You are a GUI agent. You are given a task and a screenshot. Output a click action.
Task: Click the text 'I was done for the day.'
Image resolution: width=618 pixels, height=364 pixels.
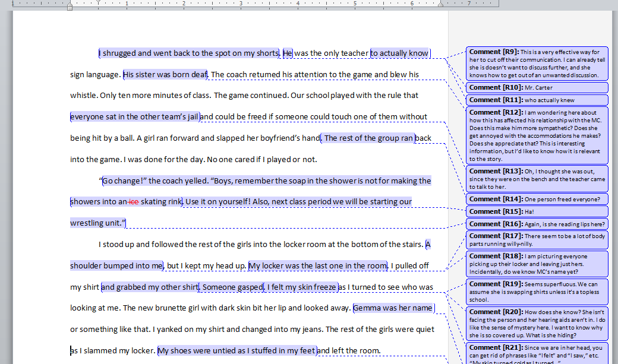pos(165,160)
